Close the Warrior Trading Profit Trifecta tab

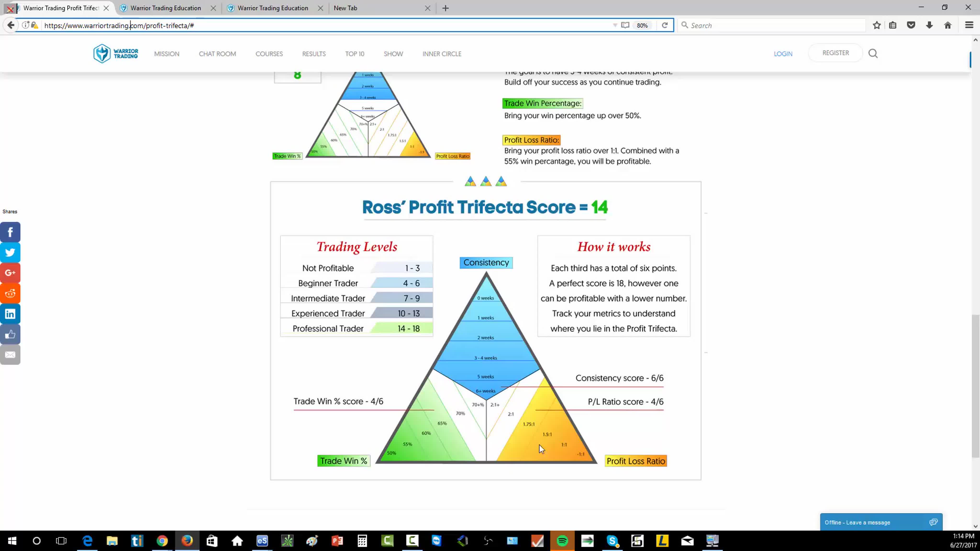[106, 8]
